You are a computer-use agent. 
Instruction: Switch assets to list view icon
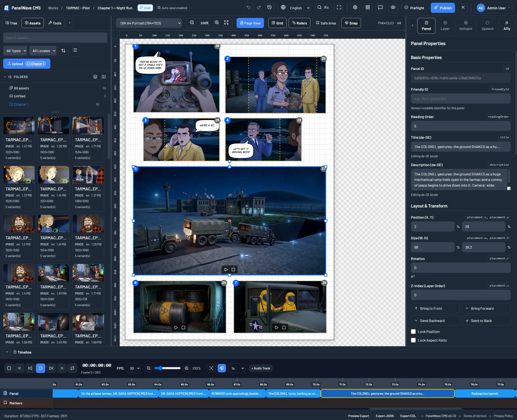point(75,51)
